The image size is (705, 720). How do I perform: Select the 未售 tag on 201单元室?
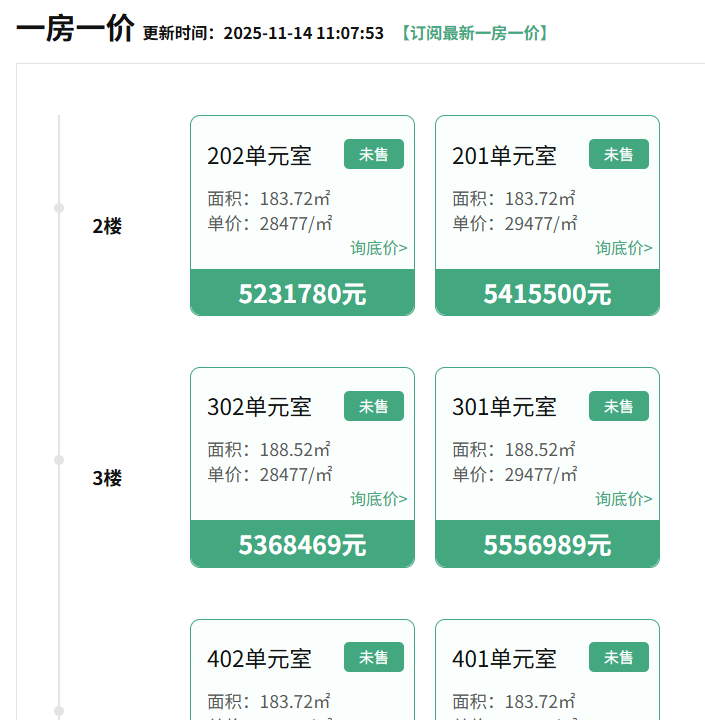click(x=619, y=154)
